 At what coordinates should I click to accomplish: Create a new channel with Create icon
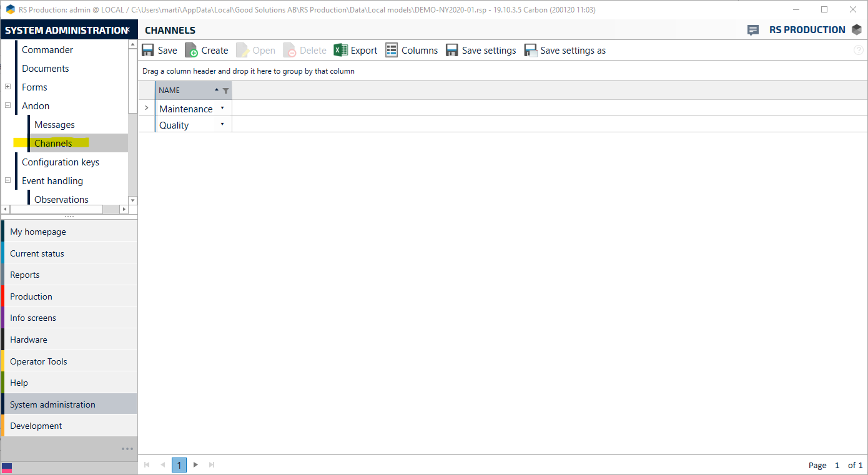tap(191, 51)
